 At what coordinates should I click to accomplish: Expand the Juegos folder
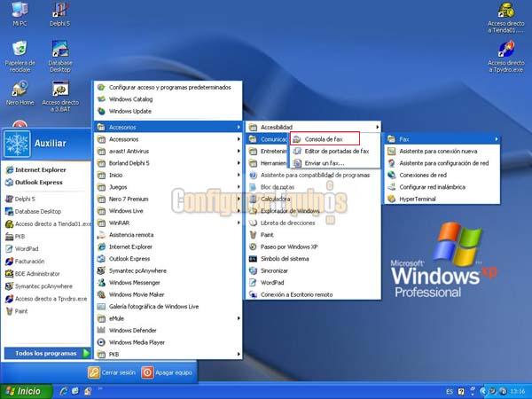pyautogui.click(x=168, y=187)
